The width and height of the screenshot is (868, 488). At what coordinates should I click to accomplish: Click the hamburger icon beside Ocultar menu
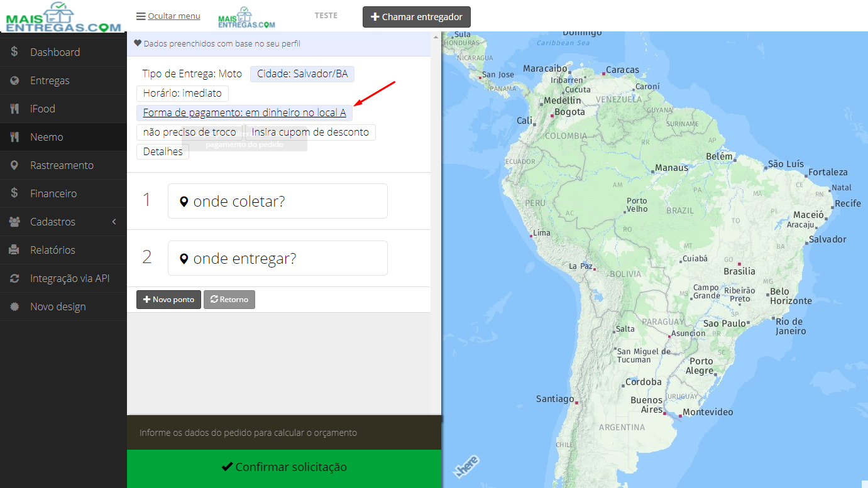(141, 16)
